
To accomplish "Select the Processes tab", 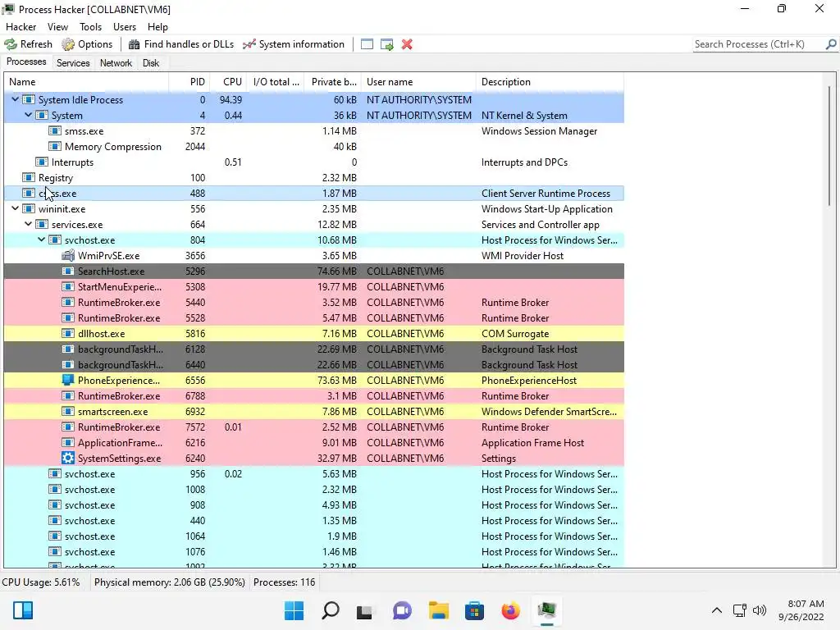I will [x=26, y=62].
